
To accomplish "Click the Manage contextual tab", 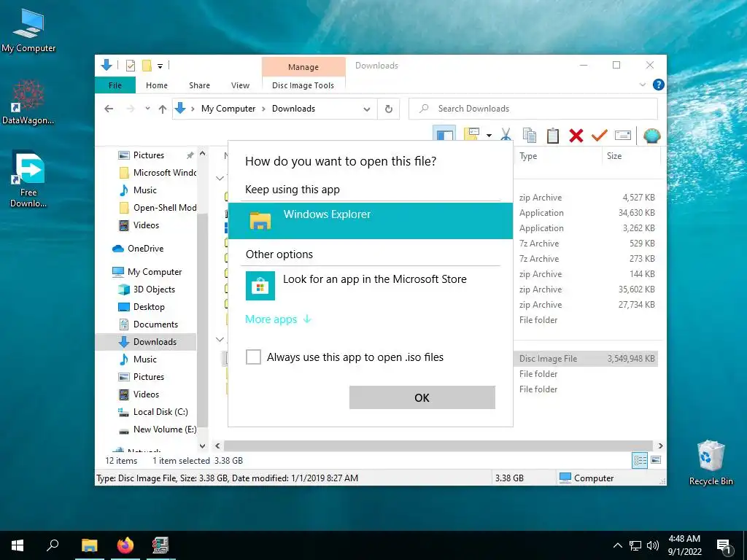I will (x=303, y=67).
